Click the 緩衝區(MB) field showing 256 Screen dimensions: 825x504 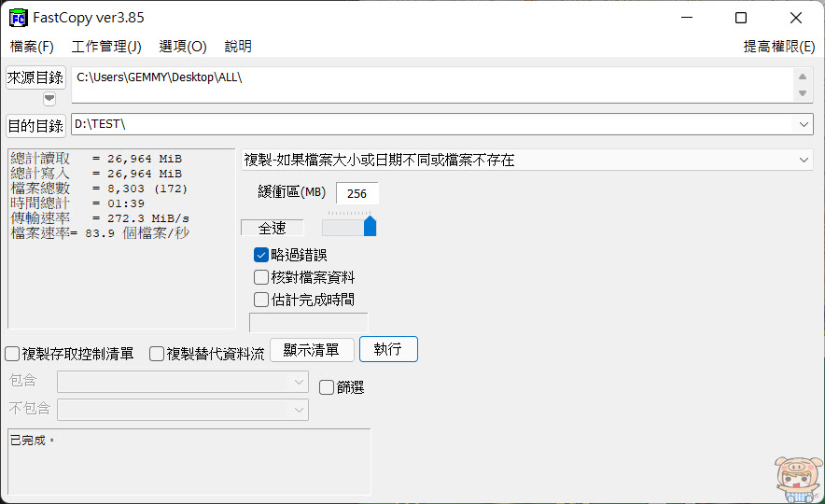pyautogui.click(x=357, y=193)
